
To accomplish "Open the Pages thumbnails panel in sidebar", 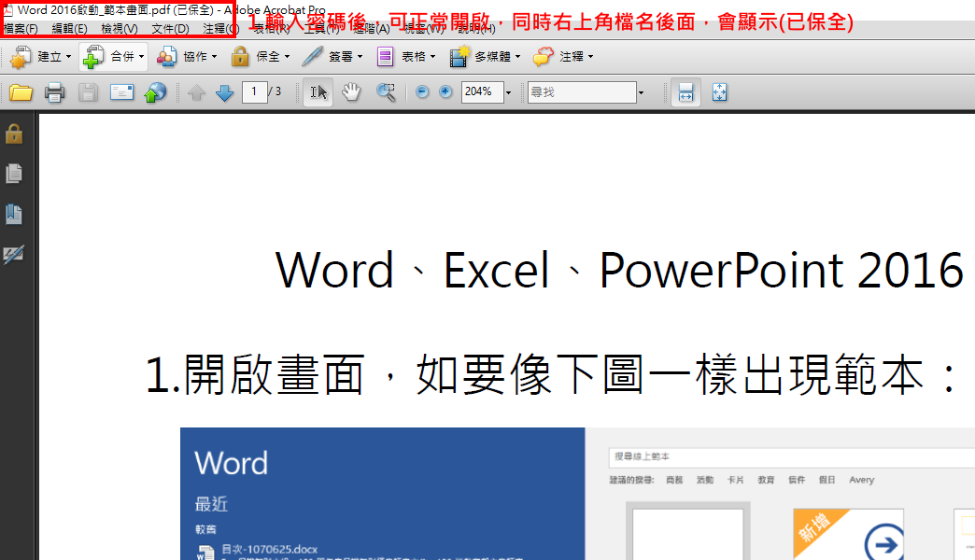I will pyautogui.click(x=14, y=174).
